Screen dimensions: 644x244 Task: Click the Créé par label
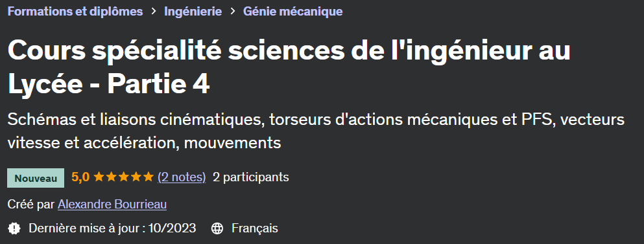(31, 205)
